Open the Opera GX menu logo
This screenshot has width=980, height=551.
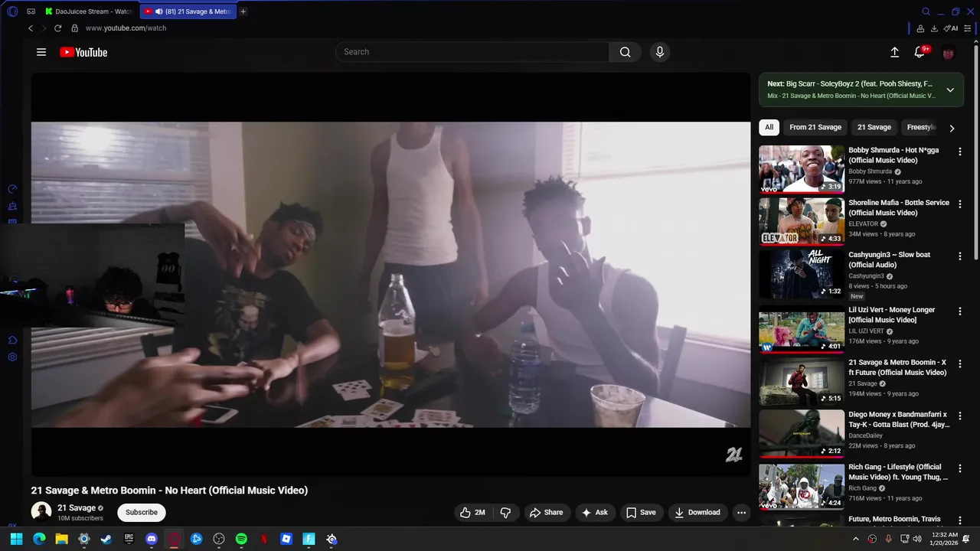(12, 11)
